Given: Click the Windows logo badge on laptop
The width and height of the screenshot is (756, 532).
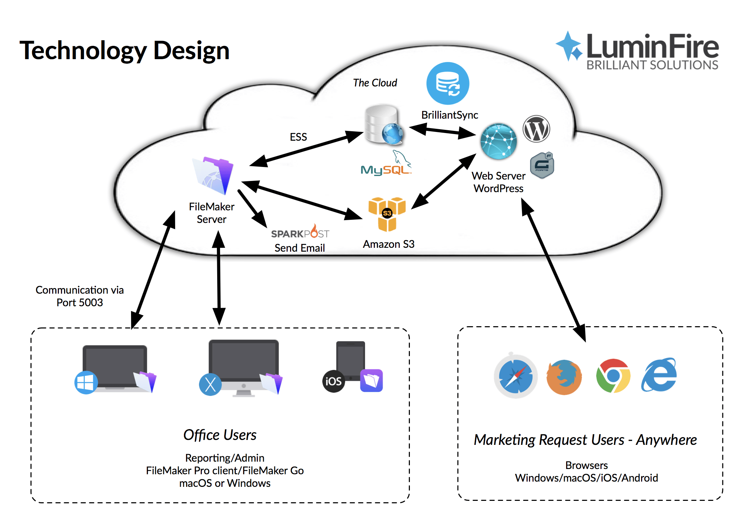Looking at the screenshot, I should point(86,383).
